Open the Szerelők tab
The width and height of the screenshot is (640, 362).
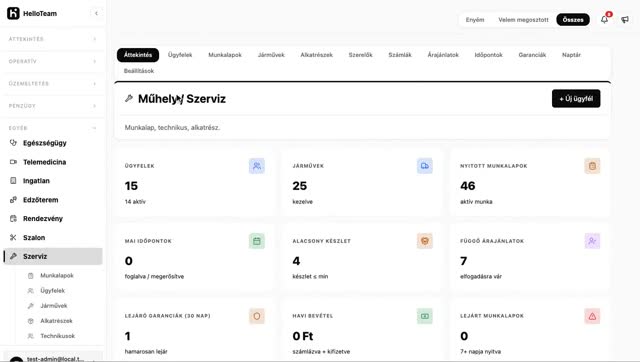[x=360, y=55]
